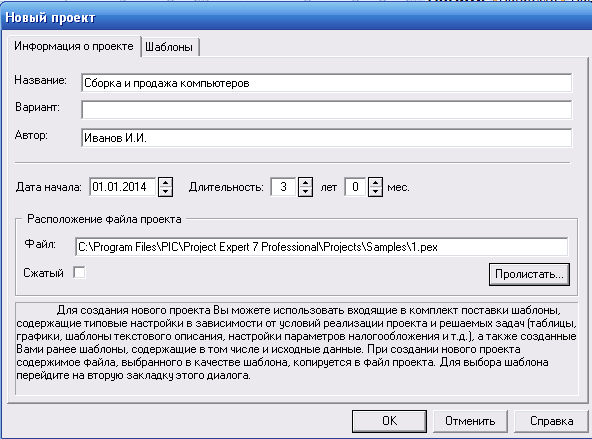Click the Автор field with Иванов И.И.

326,138
